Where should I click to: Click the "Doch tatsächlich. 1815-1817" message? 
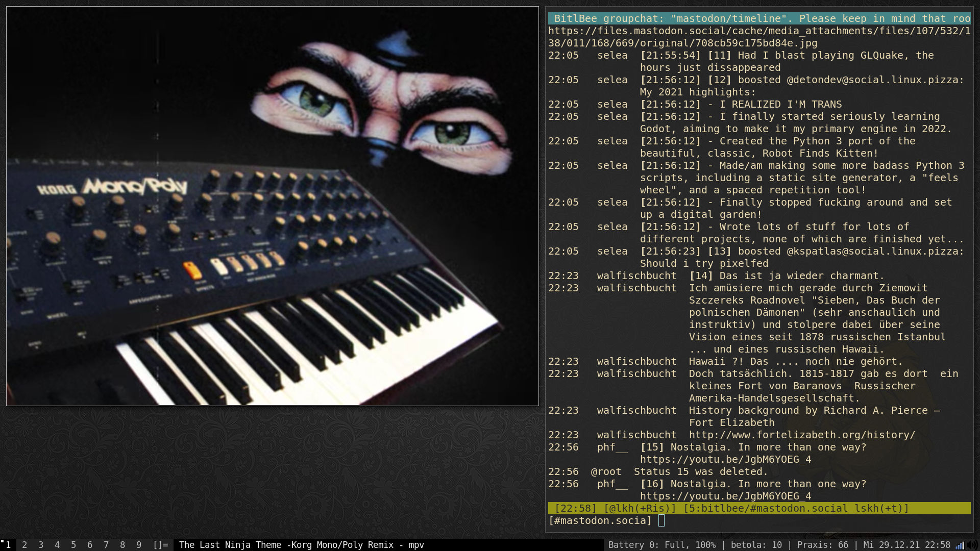(824, 386)
